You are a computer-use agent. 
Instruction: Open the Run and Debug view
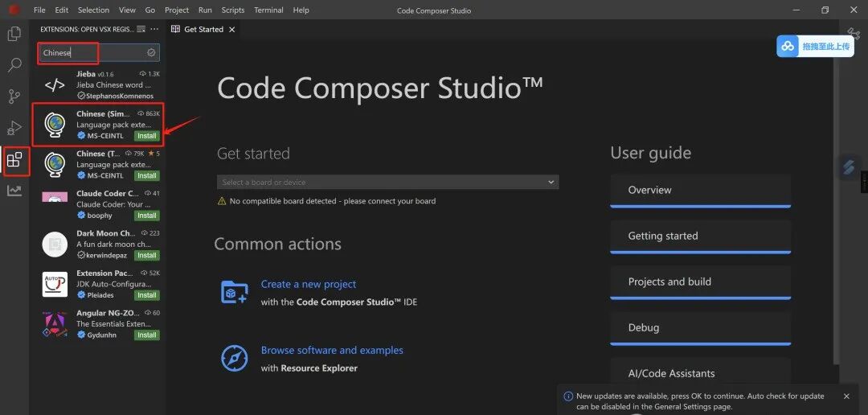coord(14,128)
